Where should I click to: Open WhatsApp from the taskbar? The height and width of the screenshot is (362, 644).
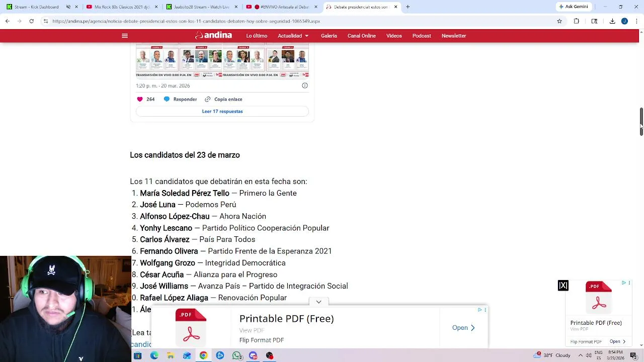coord(236,355)
